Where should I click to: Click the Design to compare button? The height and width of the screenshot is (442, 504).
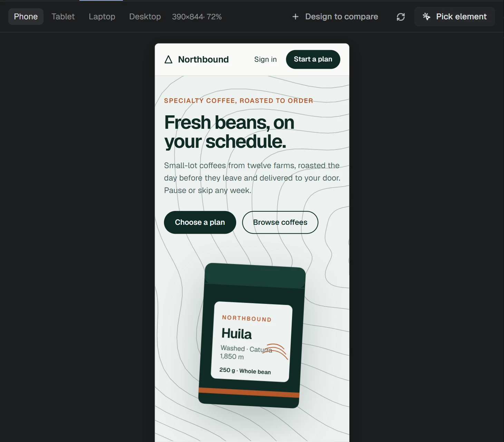[335, 17]
